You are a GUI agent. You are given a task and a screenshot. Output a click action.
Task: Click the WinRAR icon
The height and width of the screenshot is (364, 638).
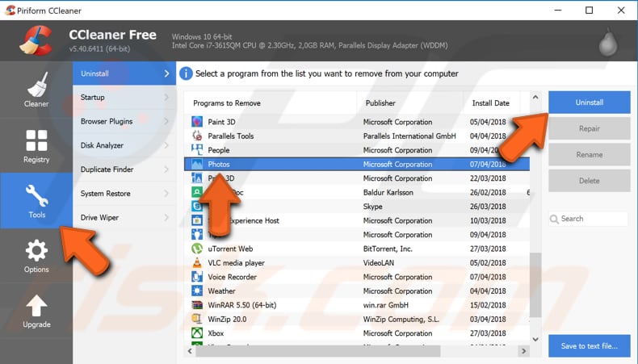[197, 305]
